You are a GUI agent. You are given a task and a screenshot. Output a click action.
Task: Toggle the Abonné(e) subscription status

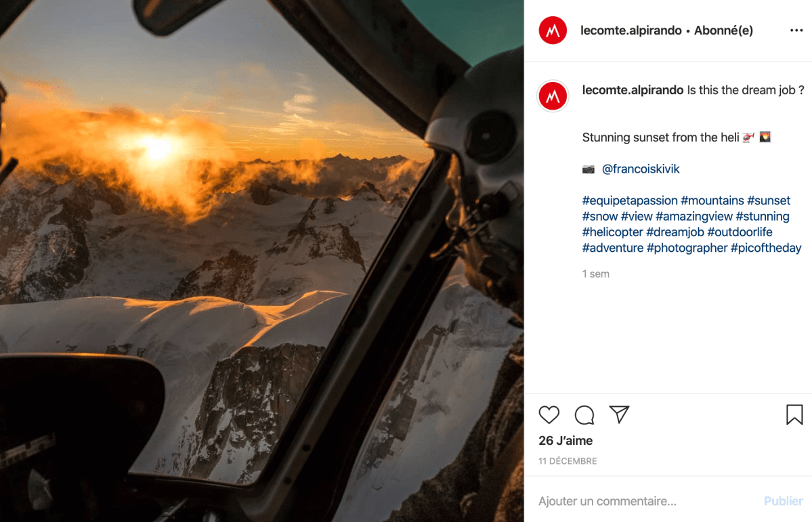coord(723,30)
